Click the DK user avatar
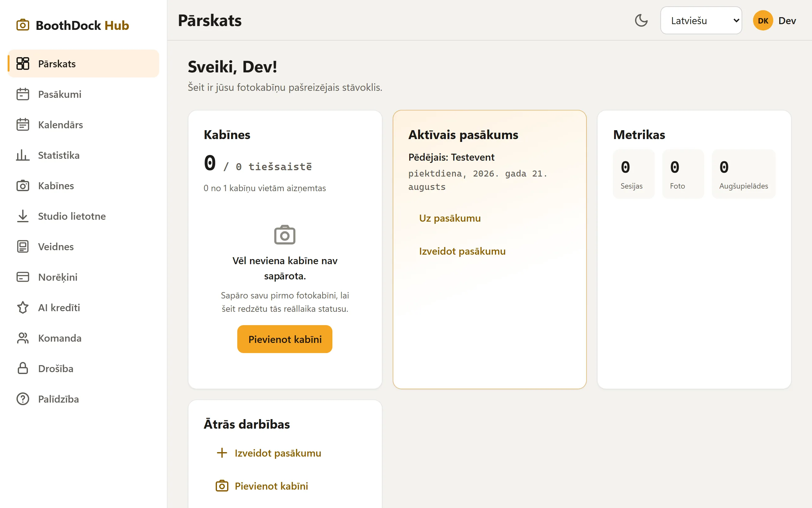Screen dimensions: 812x508 (x=763, y=21)
